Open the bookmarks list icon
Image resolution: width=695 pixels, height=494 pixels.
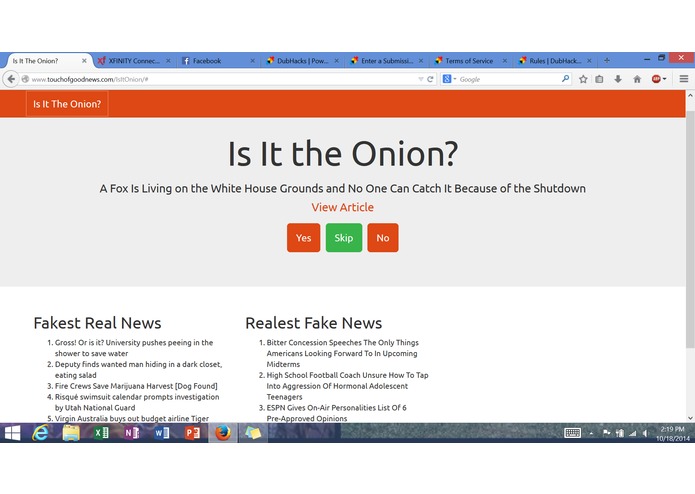click(x=599, y=79)
